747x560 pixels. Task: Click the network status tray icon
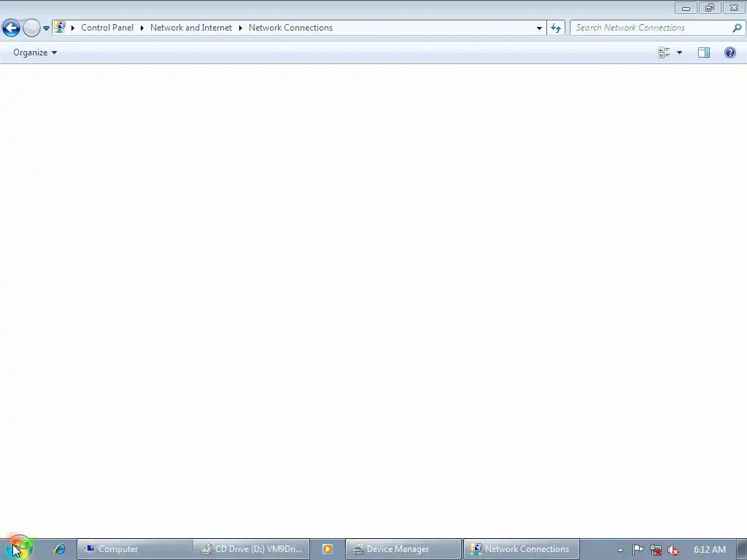click(x=656, y=550)
